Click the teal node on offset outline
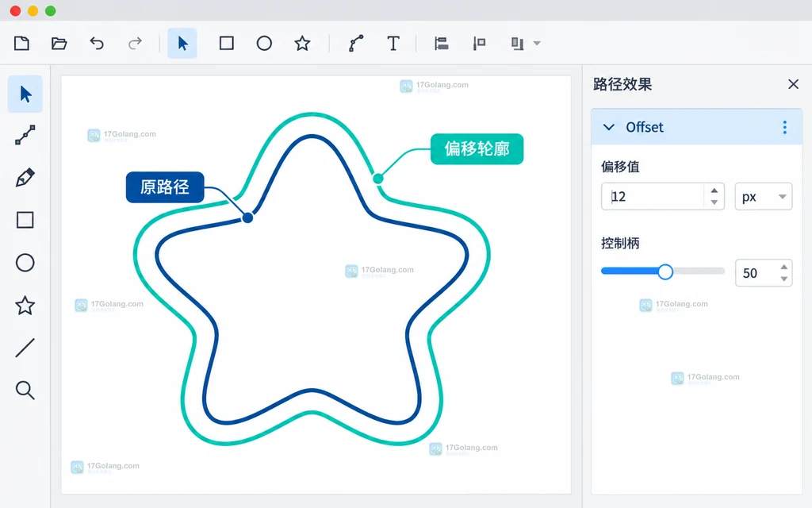 pos(378,179)
